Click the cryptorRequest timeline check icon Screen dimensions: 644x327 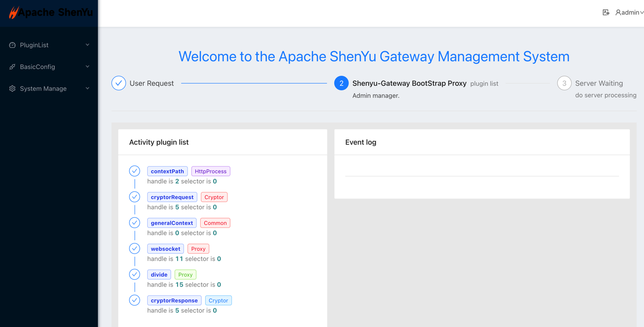tap(135, 197)
